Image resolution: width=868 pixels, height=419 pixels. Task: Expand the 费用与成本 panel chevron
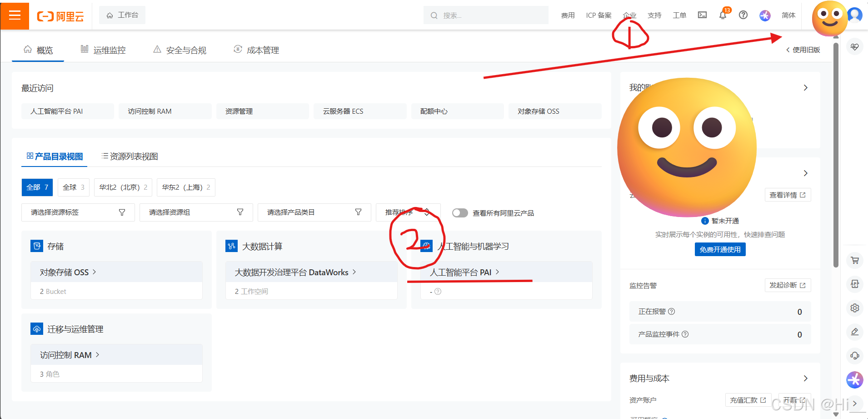pos(805,379)
